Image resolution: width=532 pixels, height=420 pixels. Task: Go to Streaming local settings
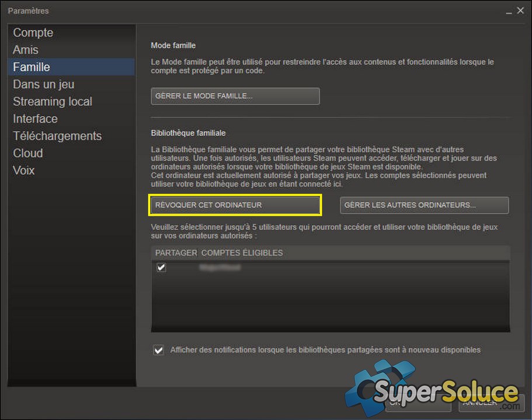click(52, 101)
